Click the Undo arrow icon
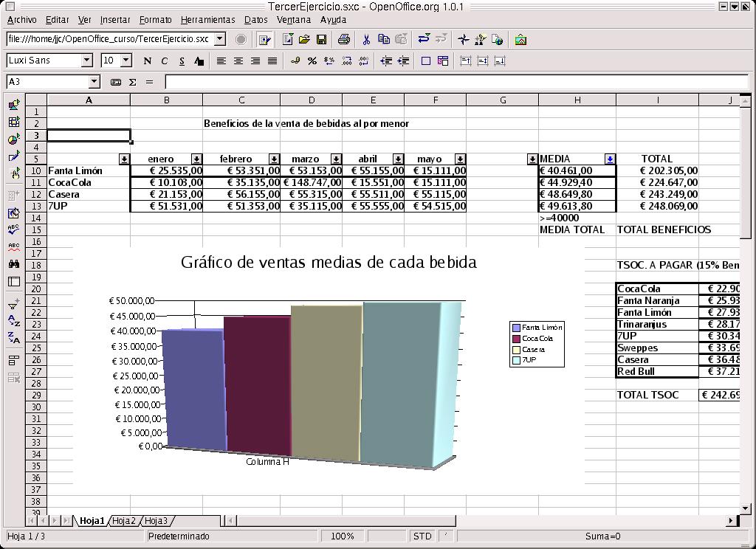Viewport: 756px width, 549px height. coord(424,38)
